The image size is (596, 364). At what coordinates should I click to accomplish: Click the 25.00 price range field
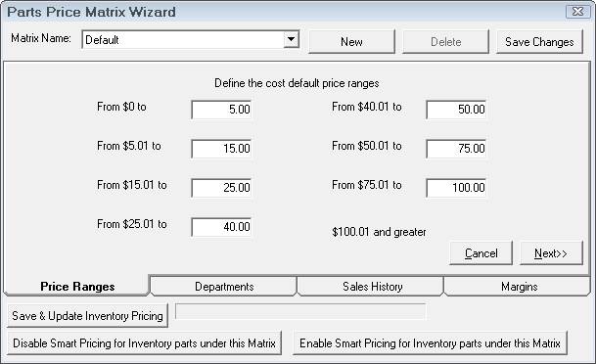point(221,188)
